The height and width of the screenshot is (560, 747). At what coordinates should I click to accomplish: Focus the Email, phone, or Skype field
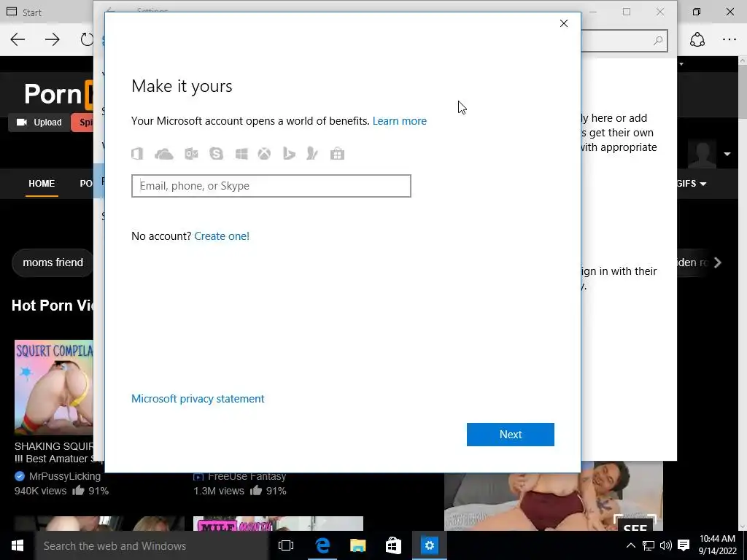[x=271, y=186]
